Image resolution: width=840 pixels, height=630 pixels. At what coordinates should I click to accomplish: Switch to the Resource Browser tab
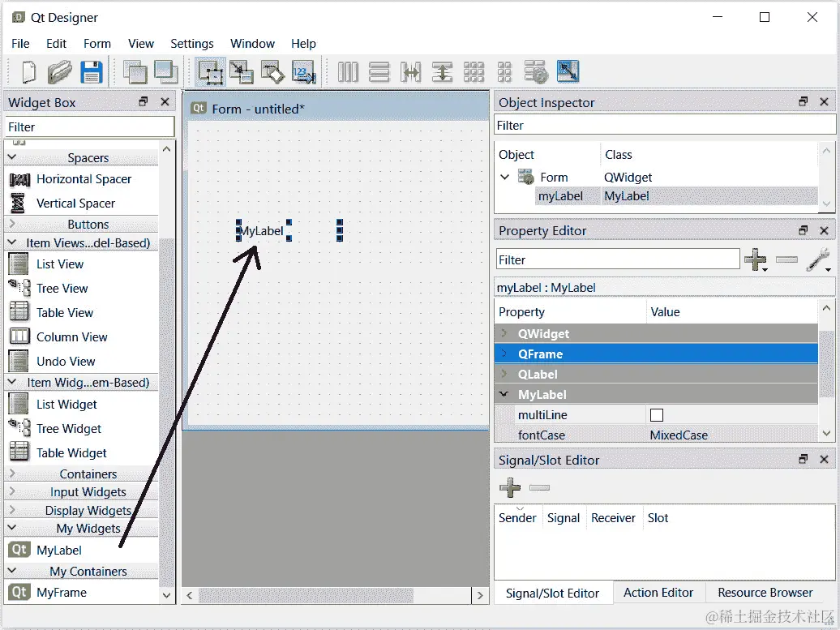click(x=765, y=593)
